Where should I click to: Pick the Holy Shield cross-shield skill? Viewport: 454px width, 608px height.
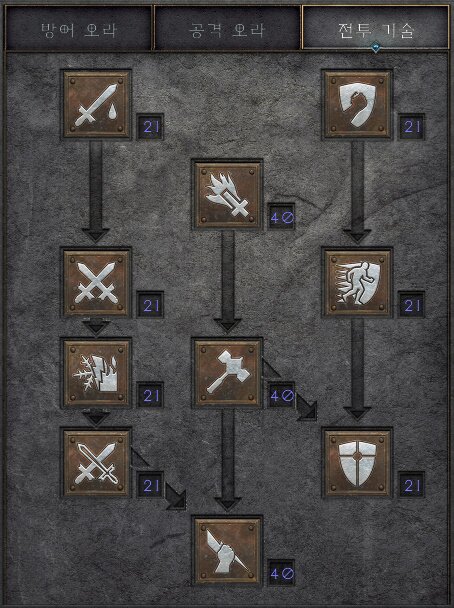(357, 462)
